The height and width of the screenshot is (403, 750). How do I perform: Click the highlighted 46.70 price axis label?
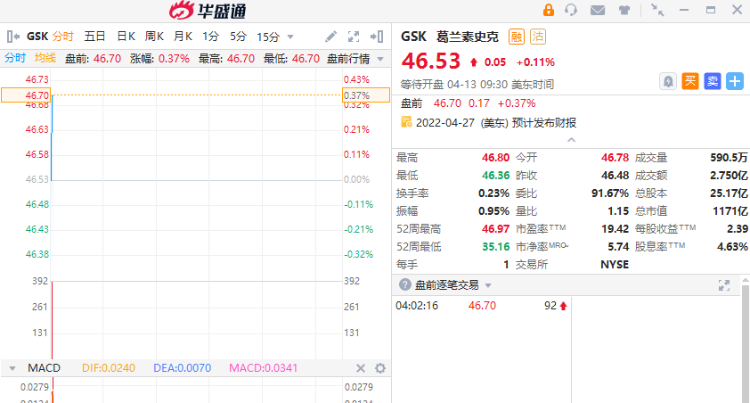pos(26,95)
